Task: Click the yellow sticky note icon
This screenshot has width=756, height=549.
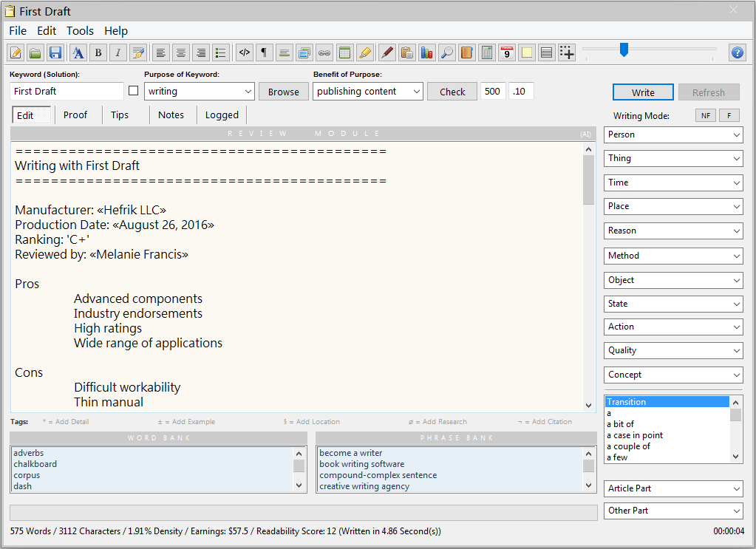Action: click(527, 52)
